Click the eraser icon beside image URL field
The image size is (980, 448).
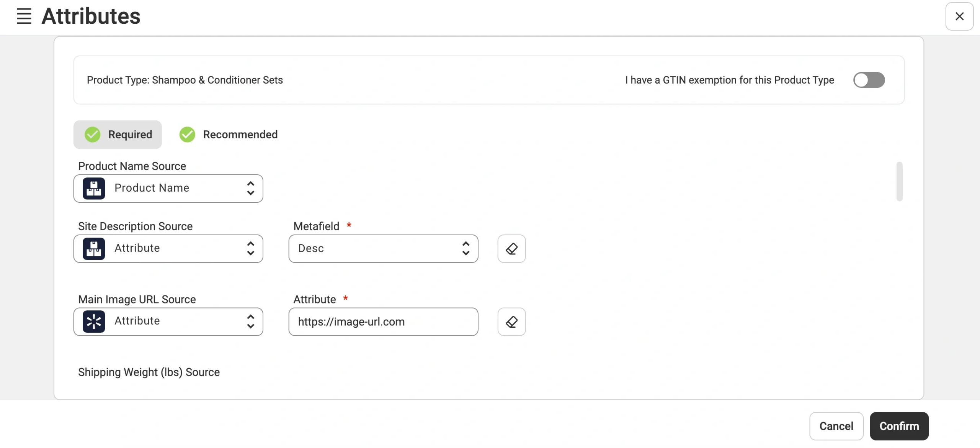coord(511,322)
